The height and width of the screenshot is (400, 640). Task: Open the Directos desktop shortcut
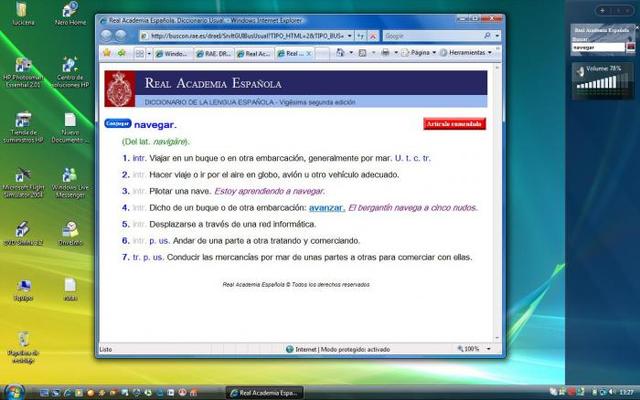pos(70,234)
